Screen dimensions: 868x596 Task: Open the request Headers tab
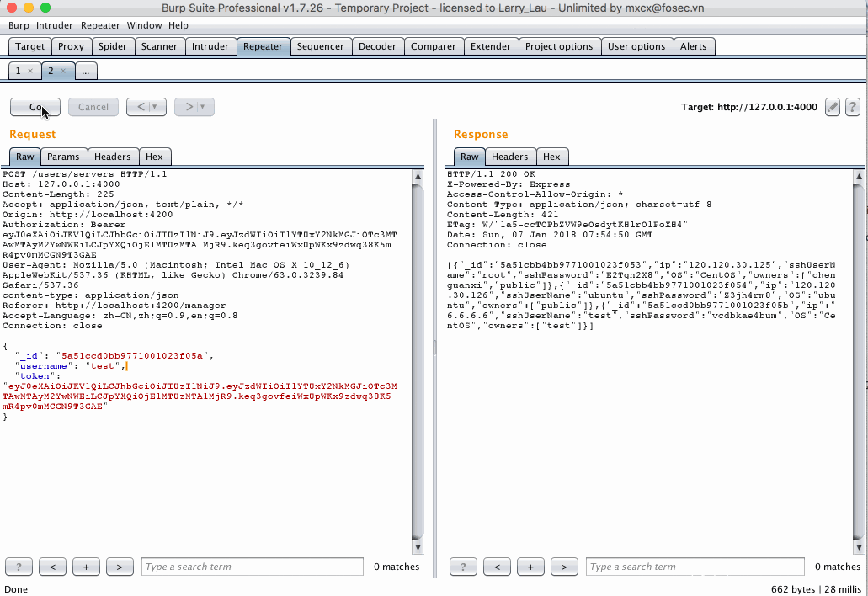click(x=112, y=157)
